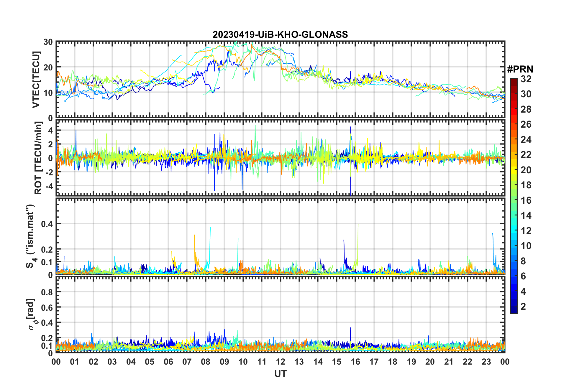Pick the dark red top of the PRN colorbar
561x392 pixels.
pyautogui.click(x=514, y=80)
